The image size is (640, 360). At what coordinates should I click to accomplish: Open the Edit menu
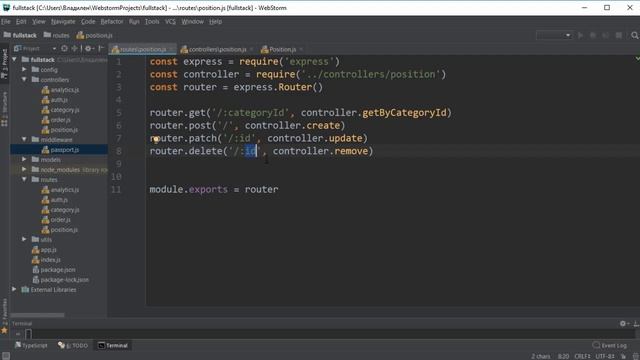pos(21,22)
